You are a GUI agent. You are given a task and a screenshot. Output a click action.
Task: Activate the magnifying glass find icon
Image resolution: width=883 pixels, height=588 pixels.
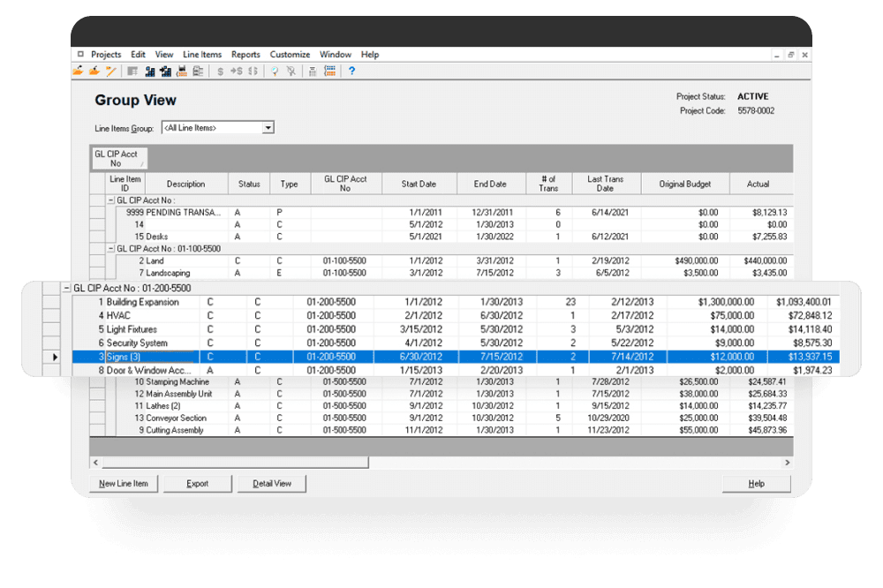coord(274,71)
